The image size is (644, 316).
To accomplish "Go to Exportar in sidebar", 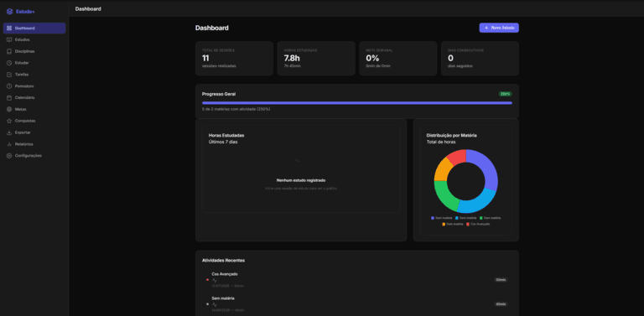I will pos(34,132).
